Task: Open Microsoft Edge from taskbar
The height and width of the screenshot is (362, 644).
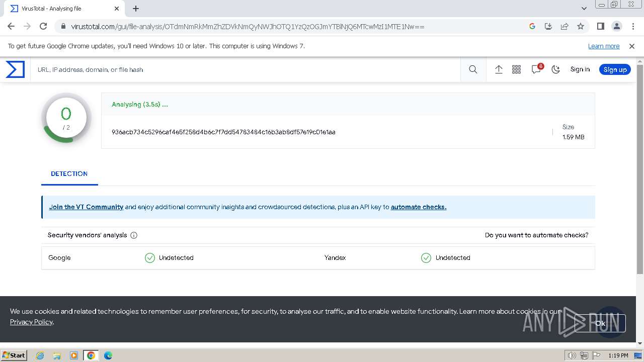Action: tap(108, 355)
